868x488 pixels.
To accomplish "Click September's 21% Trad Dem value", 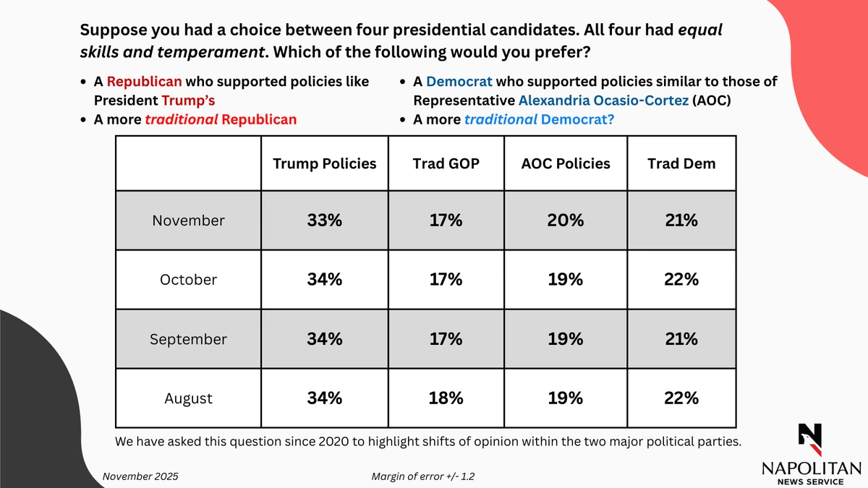I will coord(681,339).
